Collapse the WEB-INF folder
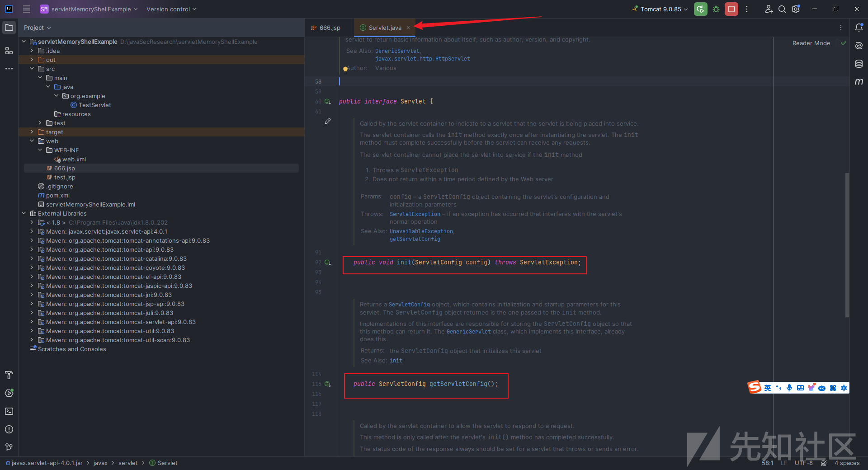This screenshot has height=470, width=868. pyautogui.click(x=40, y=150)
